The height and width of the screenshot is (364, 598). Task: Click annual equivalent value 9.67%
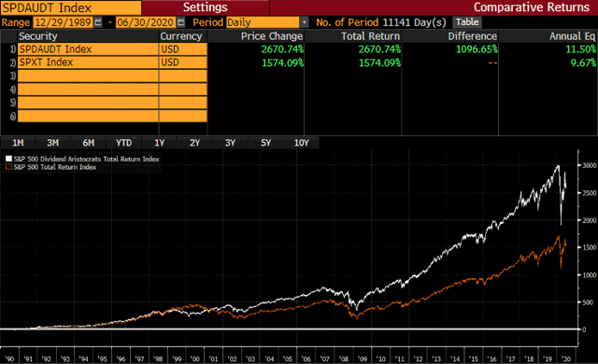pos(583,63)
